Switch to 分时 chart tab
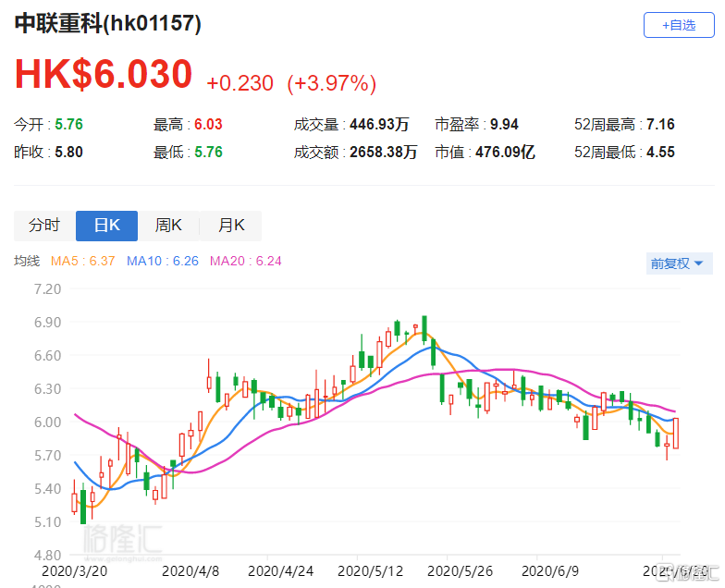The height and width of the screenshot is (588, 725). tap(44, 226)
